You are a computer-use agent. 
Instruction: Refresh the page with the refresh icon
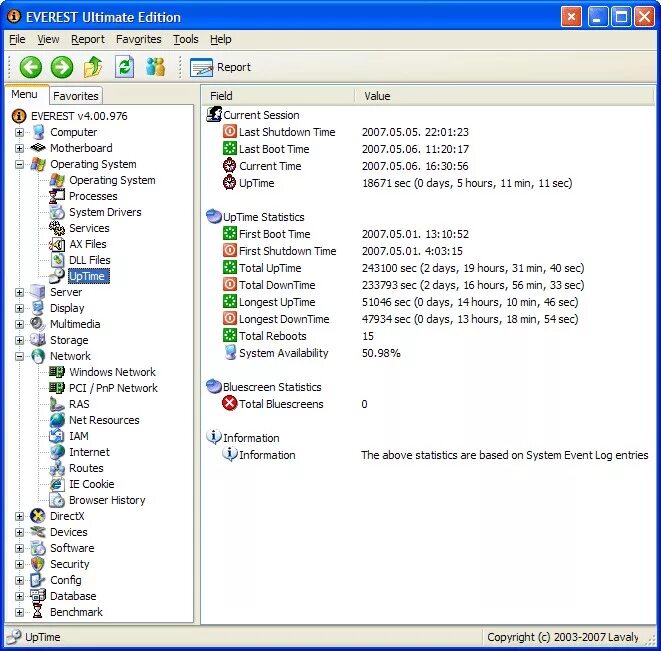coord(125,67)
